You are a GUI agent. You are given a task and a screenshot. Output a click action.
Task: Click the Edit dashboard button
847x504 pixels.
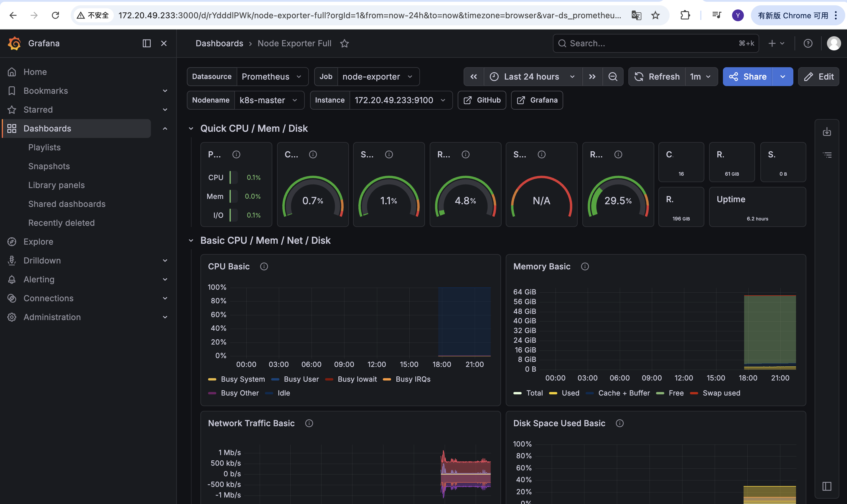tap(818, 76)
